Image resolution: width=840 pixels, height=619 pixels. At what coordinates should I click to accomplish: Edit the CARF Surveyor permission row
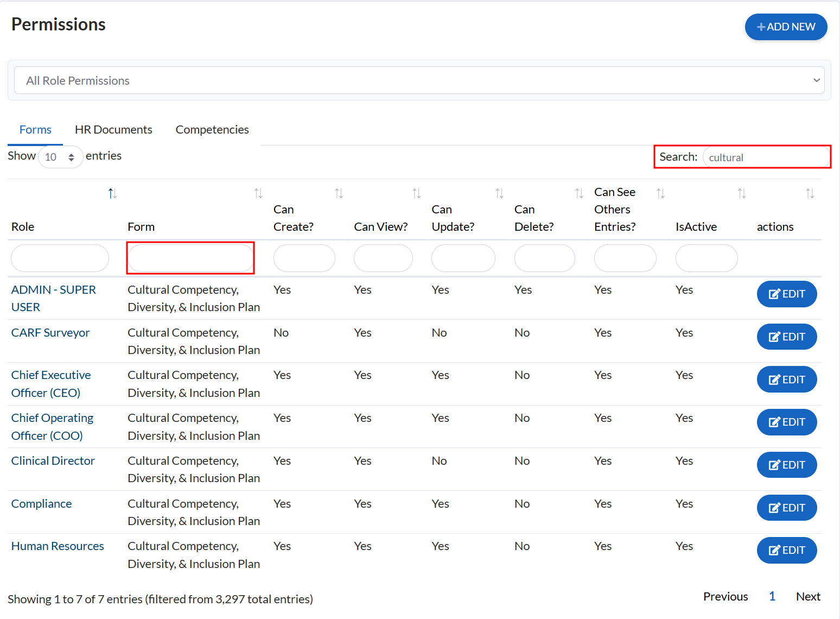point(786,337)
